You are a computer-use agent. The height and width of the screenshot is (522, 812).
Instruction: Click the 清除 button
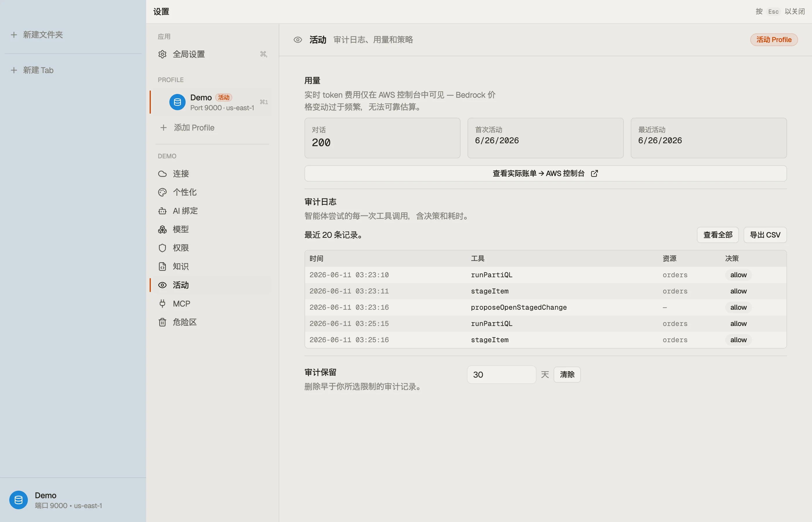[x=567, y=375]
